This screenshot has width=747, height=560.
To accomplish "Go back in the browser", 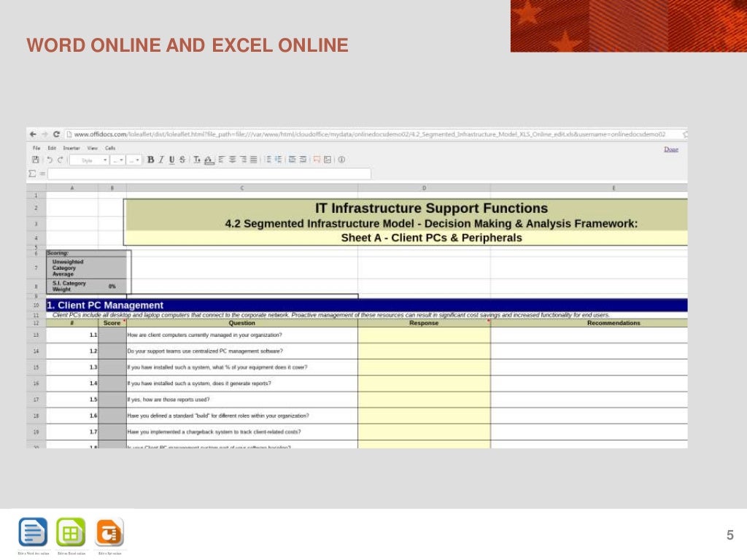I will point(33,134).
